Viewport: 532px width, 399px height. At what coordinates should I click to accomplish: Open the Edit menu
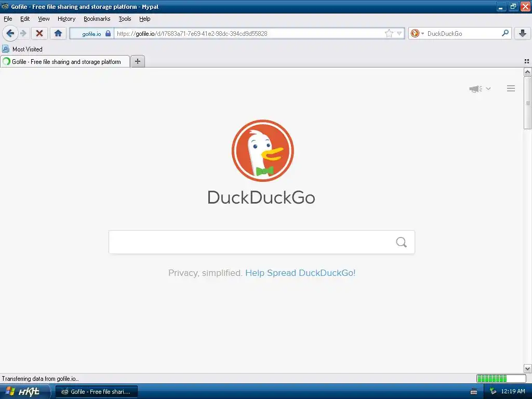pos(25,19)
